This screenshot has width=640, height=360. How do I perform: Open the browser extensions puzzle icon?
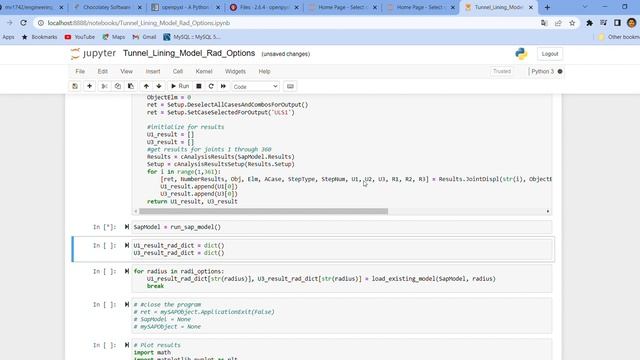[x=589, y=23]
